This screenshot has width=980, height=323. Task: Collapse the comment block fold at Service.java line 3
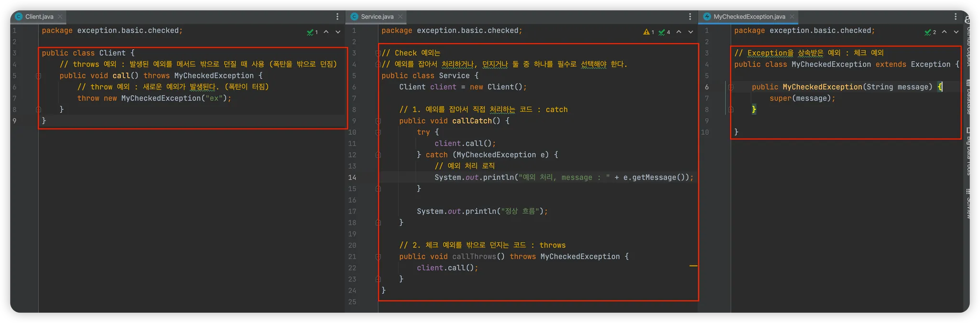click(x=378, y=53)
